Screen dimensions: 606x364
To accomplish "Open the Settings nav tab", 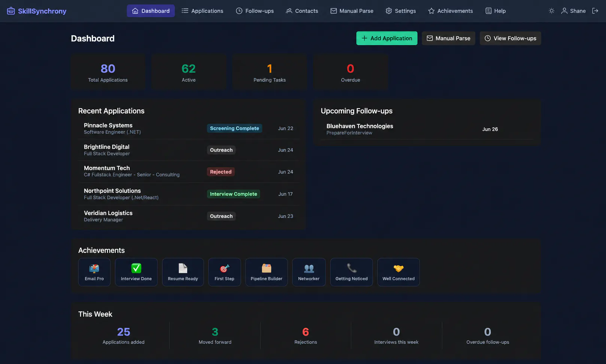I will click(x=401, y=11).
